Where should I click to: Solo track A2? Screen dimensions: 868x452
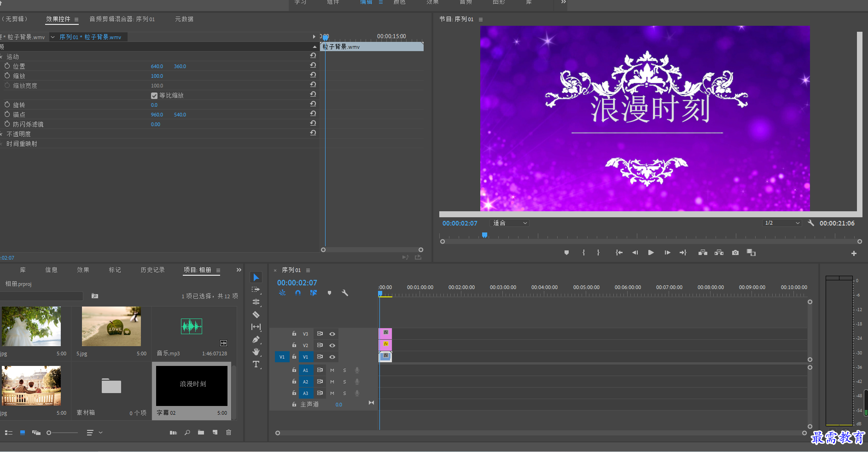(344, 382)
